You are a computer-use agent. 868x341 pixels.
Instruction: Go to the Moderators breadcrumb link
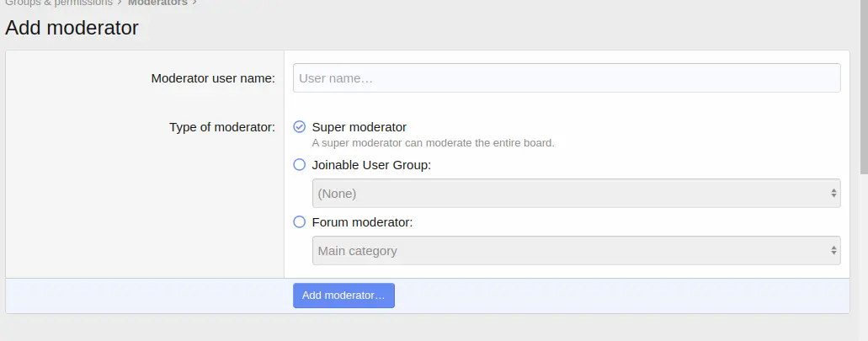click(157, 3)
